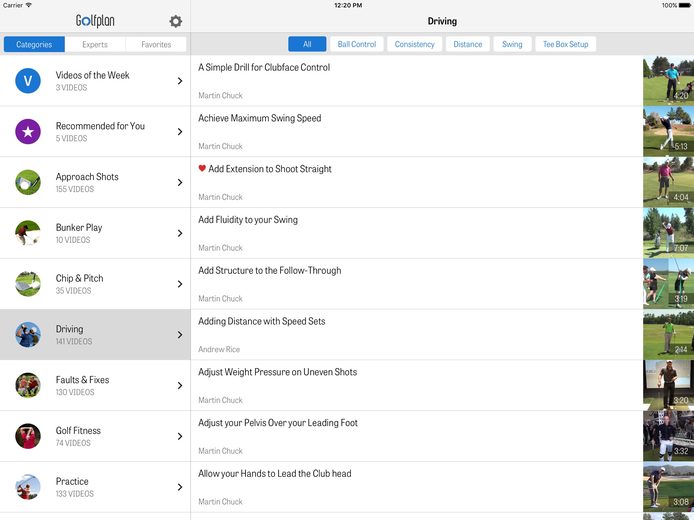This screenshot has height=520, width=694.
Task: Play the 3:20 video thumbnail
Action: coord(668,385)
